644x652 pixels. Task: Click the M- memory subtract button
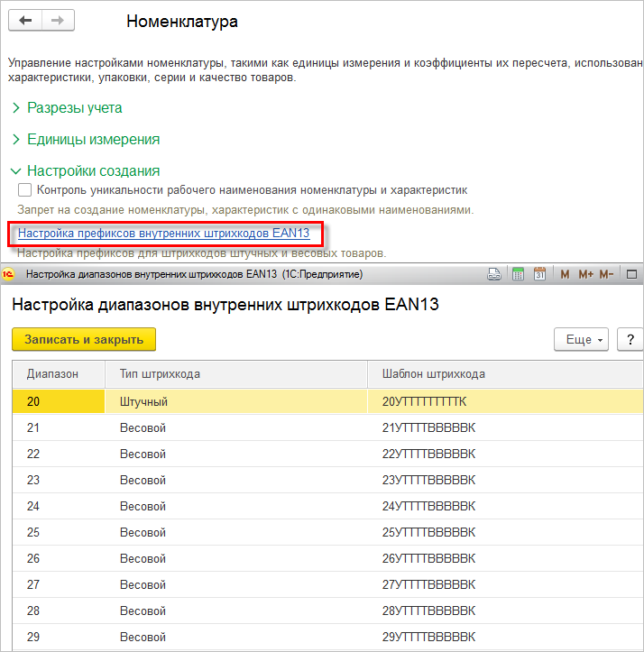click(x=607, y=274)
